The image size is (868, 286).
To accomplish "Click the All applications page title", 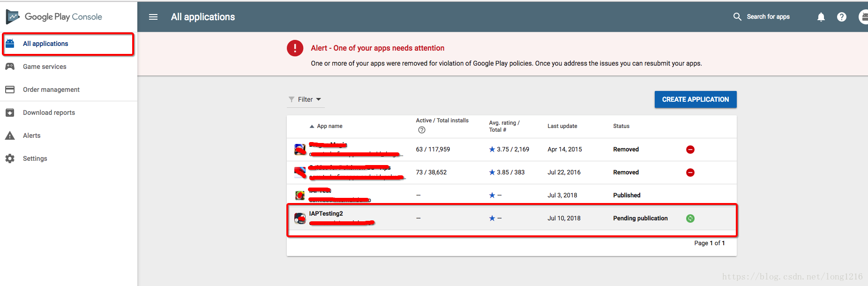I will (203, 17).
